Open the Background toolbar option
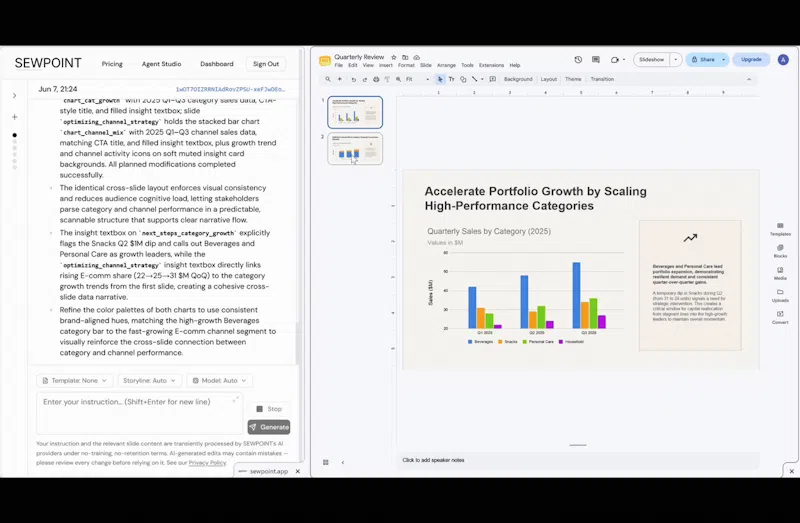Screen dimensions: 800x523 coord(518,79)
